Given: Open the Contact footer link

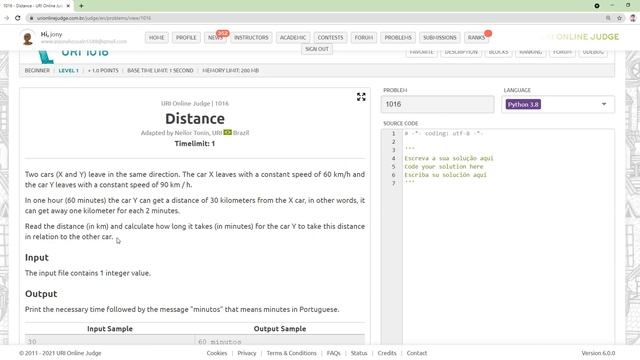Looking at the screenshot, I should click(417, 353).
